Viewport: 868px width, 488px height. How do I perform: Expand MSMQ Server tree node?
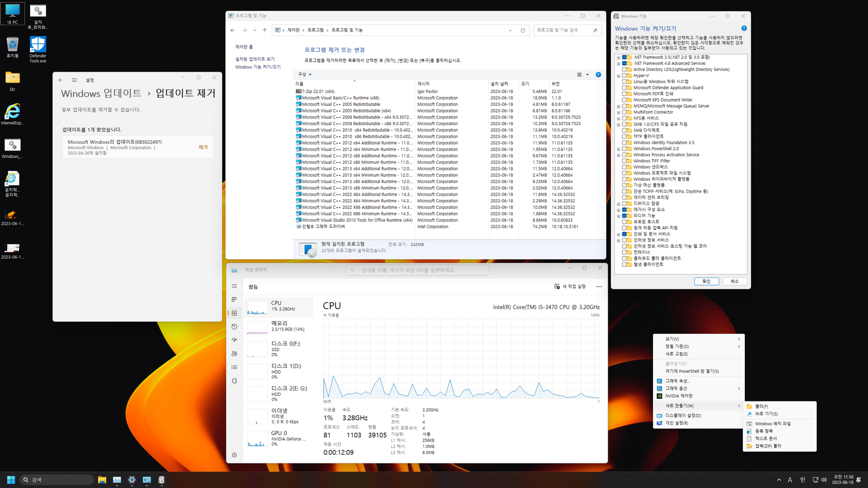(619, 106)
